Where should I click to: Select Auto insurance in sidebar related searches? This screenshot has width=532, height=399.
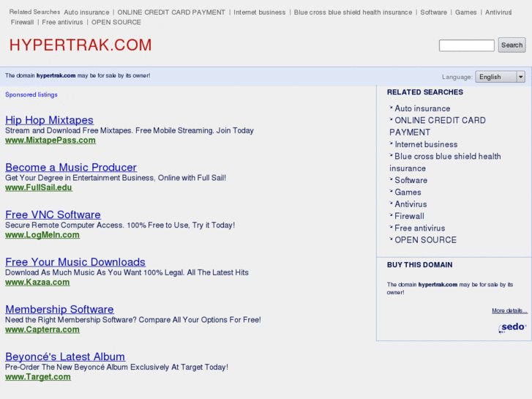pos(422,108)
